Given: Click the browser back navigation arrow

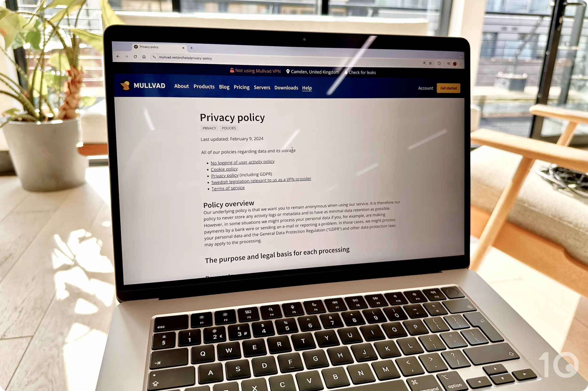Looking at the screenshot, I should [119, 57].
